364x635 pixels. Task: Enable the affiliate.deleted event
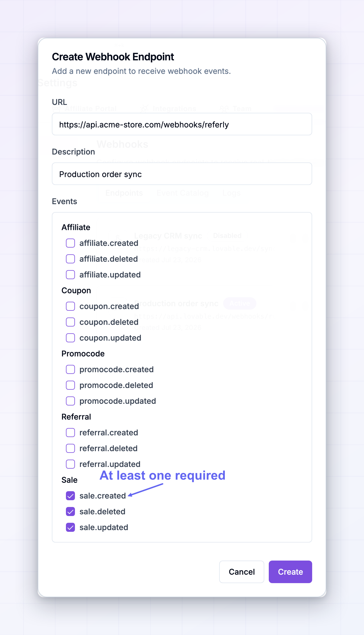pos(70,259)
